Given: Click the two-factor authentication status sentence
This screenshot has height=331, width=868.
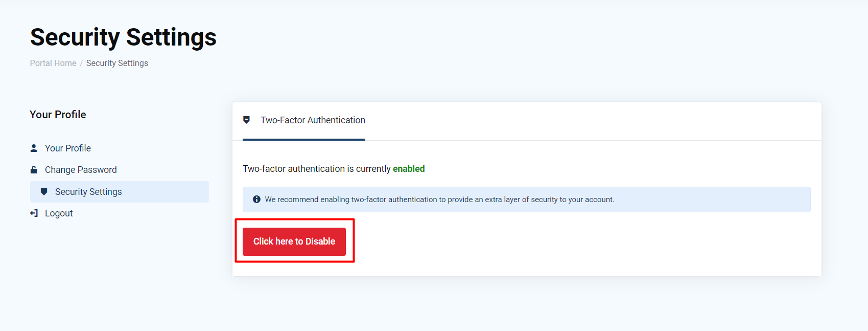Looking at the screenshot, I should 334,169.
